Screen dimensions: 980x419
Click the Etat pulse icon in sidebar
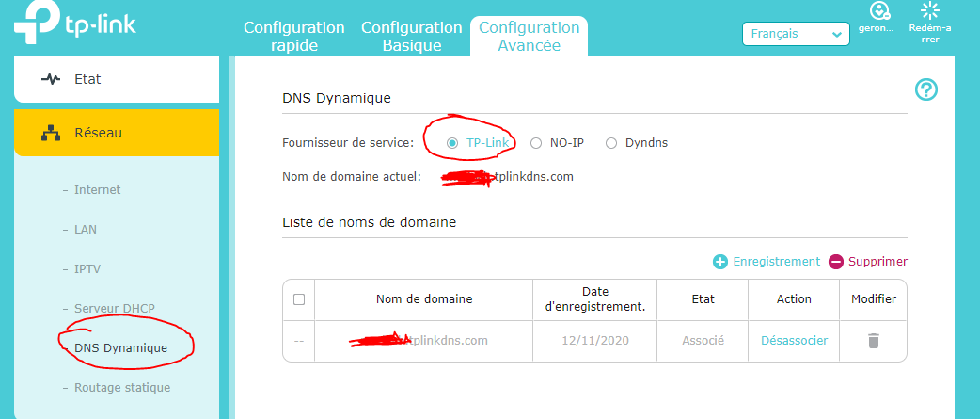51,79
